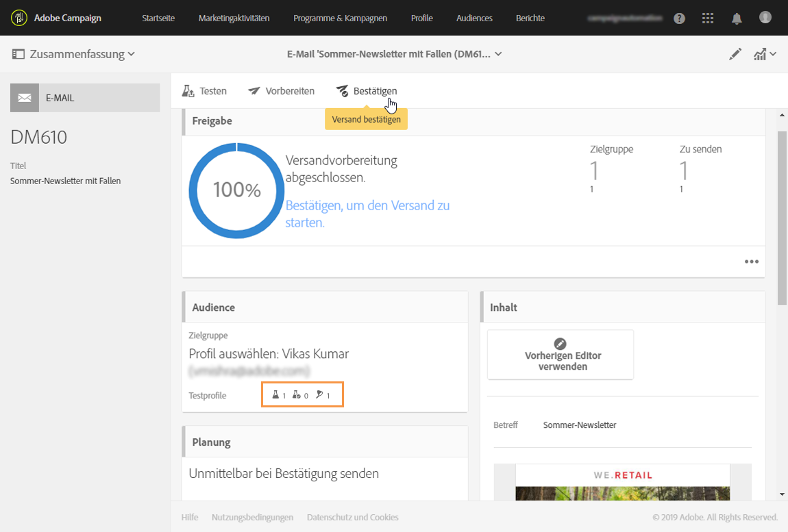Open the Hilfe footer link
The image size is (788, 532).
189,517
